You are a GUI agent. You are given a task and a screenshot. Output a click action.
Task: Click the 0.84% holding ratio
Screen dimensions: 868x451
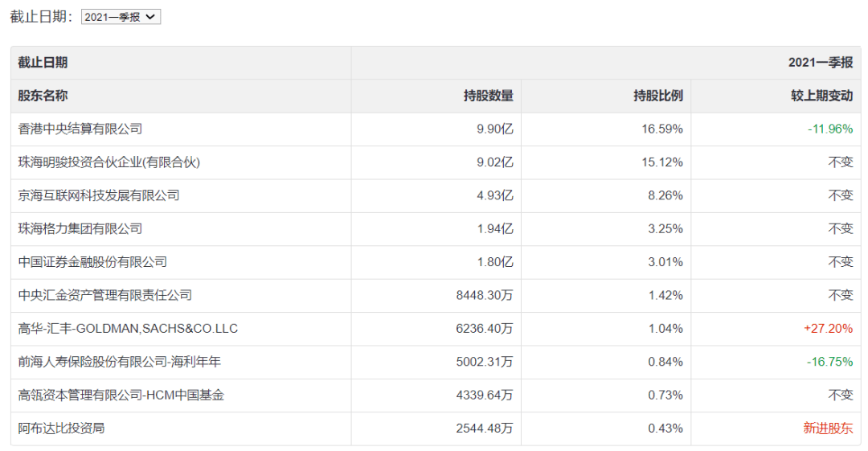tap(665, 362)
